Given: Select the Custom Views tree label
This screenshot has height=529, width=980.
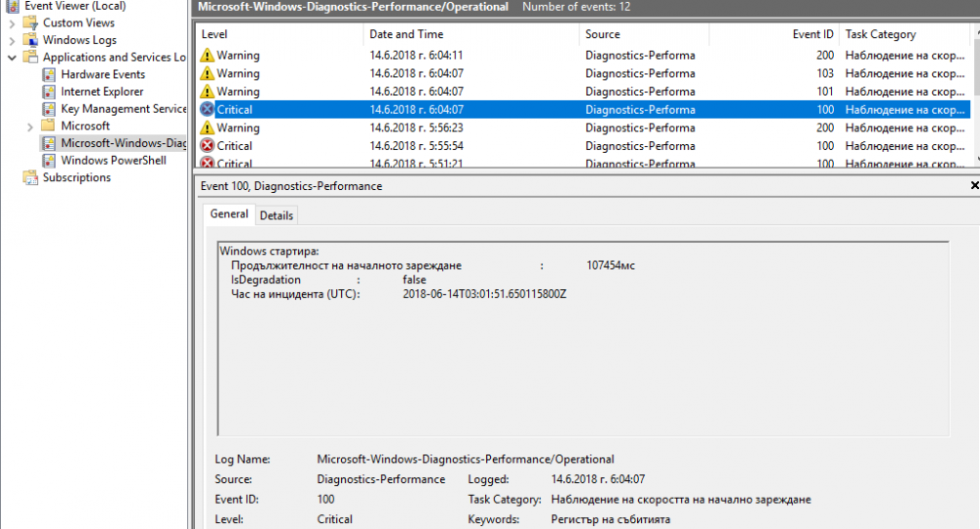Looking at the screenshot, I should pyautogui.click(x=78, y=24).
